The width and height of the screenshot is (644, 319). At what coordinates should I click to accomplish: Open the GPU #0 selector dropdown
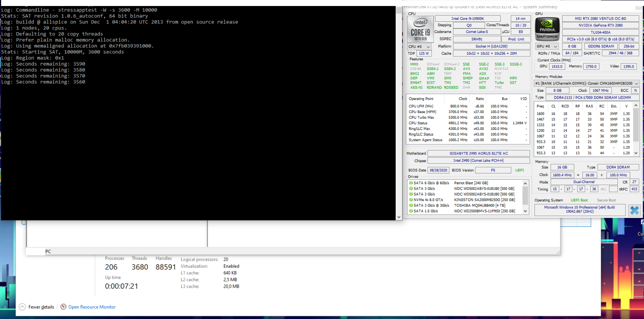pyautogui.click(x=547, y=46)
